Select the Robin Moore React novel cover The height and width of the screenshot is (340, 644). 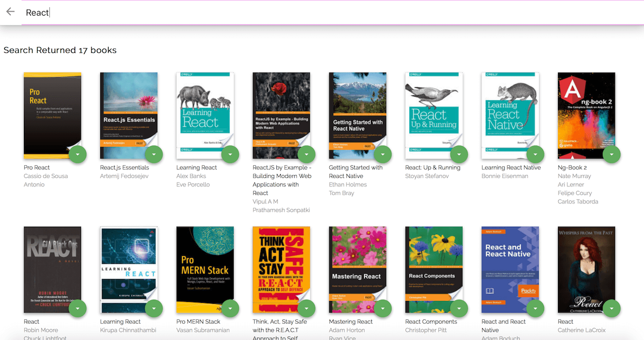(52, 269)
